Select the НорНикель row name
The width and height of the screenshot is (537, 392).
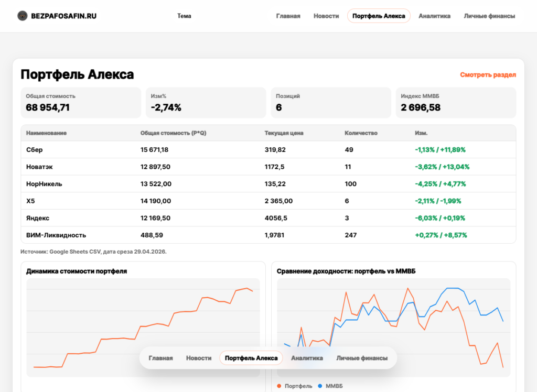[x=44, y=184]
